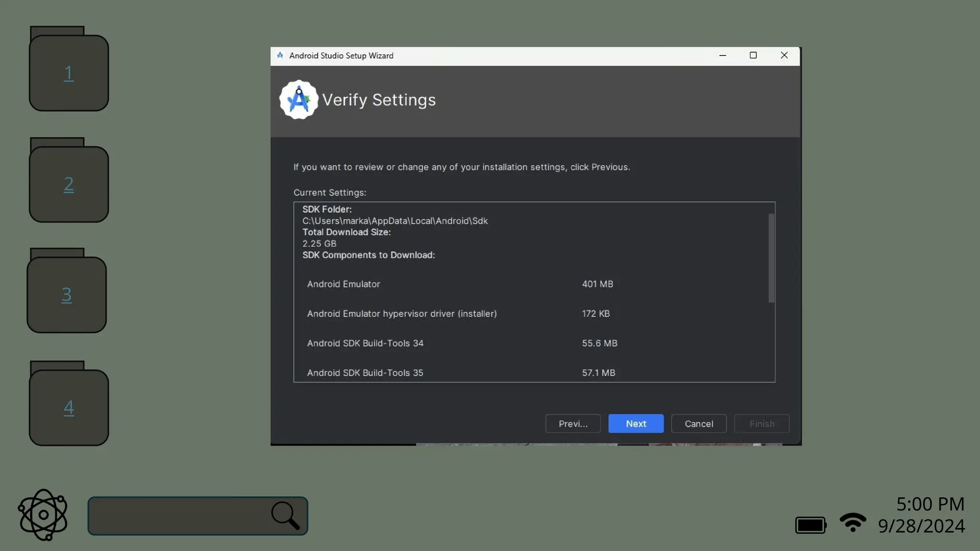Click the magnifying glass search icon

[x=286, y=516]
